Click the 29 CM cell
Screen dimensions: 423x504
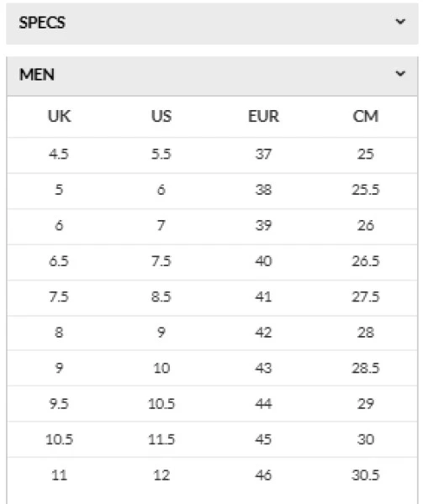tap(366, 404)
